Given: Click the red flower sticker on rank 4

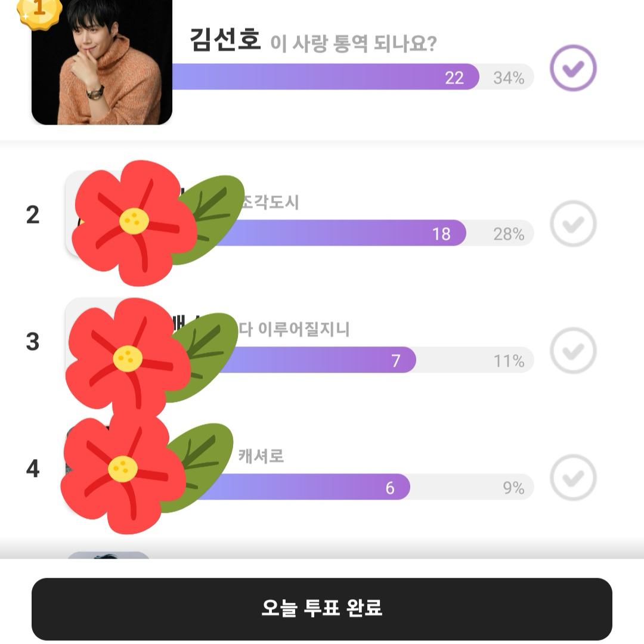Looking at the screenshot, I should (123, 469).
